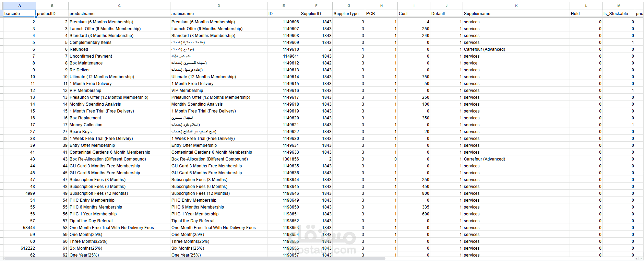Viewport: 644px width, 261px height.
Task: Click productname cell 'Tip of the Day Referral'
Action: pyautogui.click(x=119, y=221)
